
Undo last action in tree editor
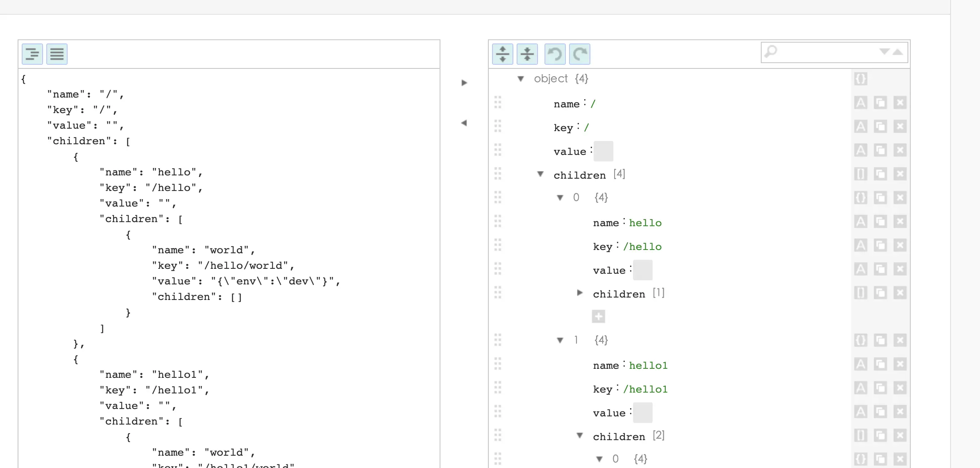pyautogui.click(x=555, y=54)
